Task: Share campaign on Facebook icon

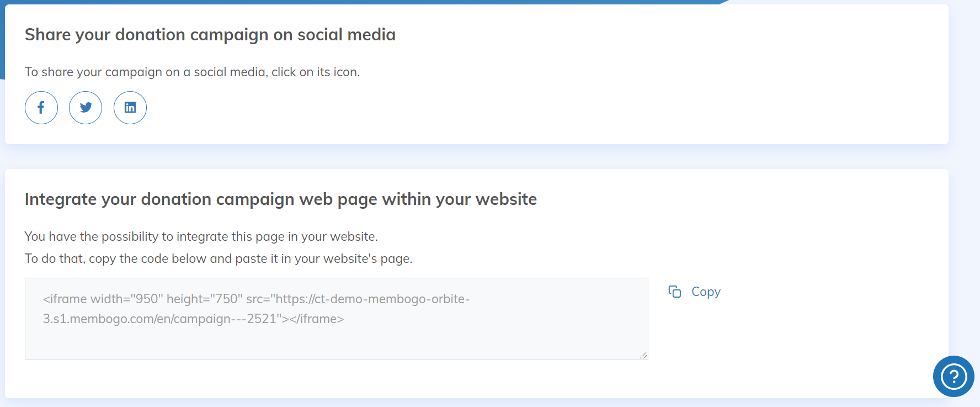Action: pos(41,108)
